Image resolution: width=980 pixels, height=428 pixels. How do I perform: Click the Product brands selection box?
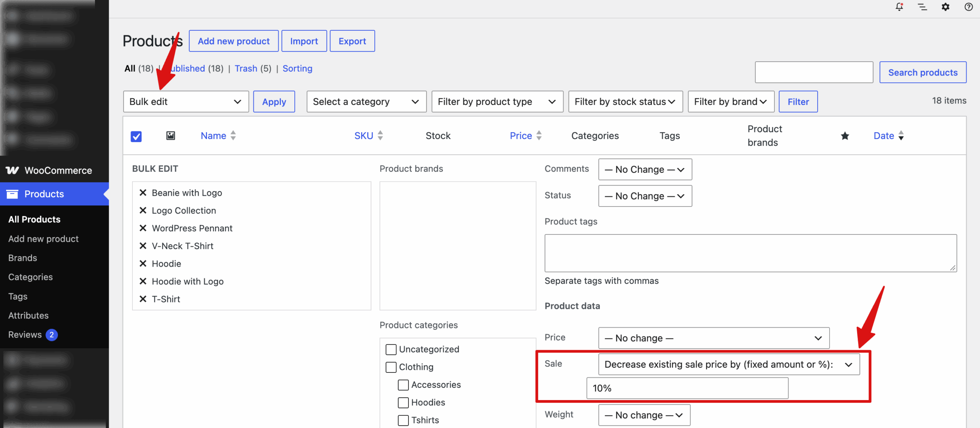tap(458, 246)
